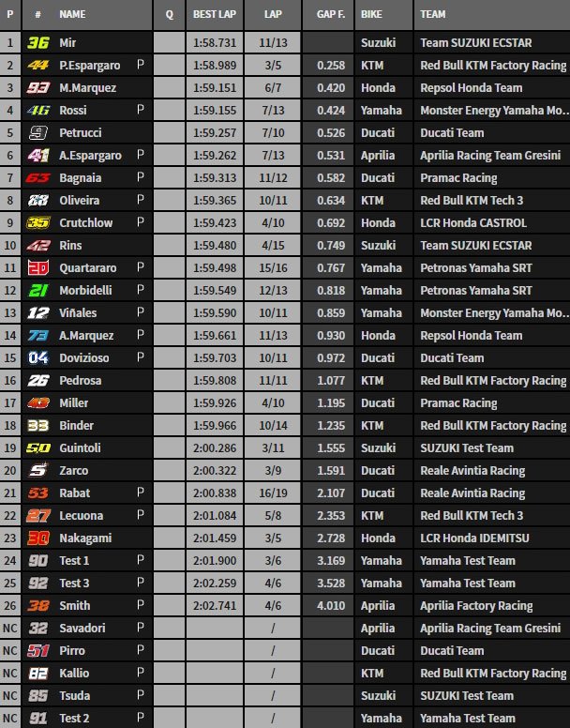Click Mir's number 36 badge

(x=37, y=43)
